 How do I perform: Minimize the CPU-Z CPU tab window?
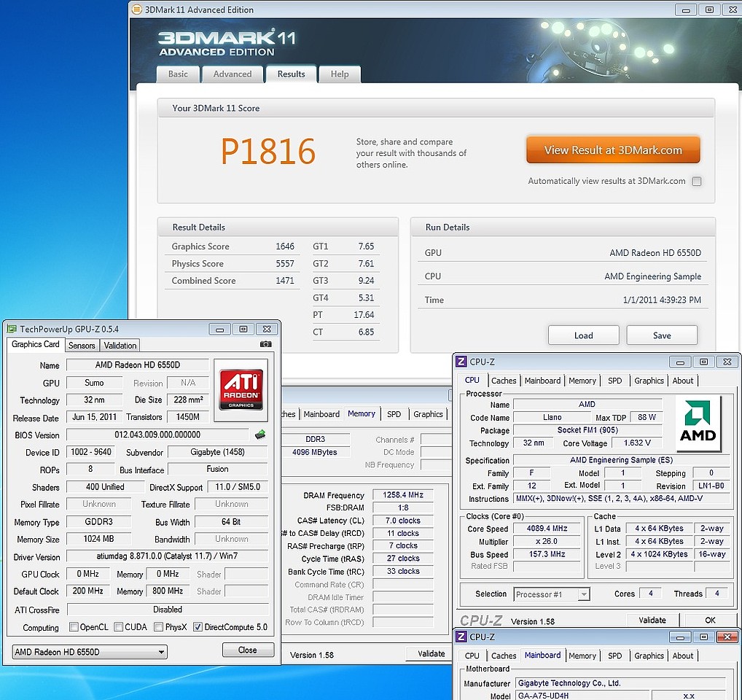pos(680,362)
